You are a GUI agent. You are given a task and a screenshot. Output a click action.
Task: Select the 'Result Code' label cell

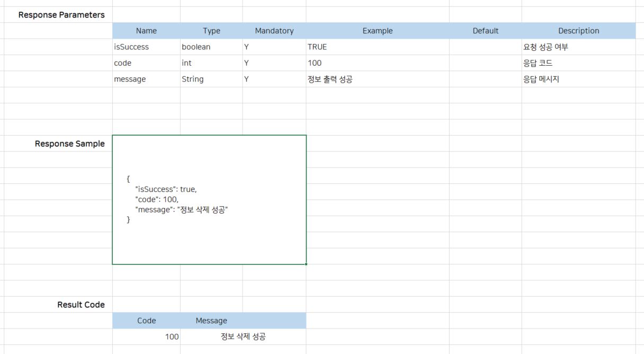80,305
